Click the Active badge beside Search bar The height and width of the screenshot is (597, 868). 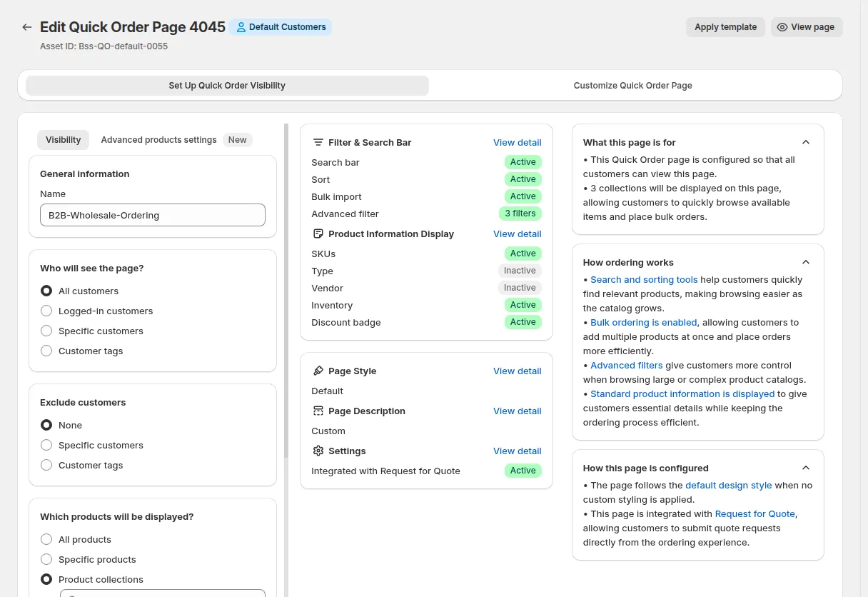[523, 162]
